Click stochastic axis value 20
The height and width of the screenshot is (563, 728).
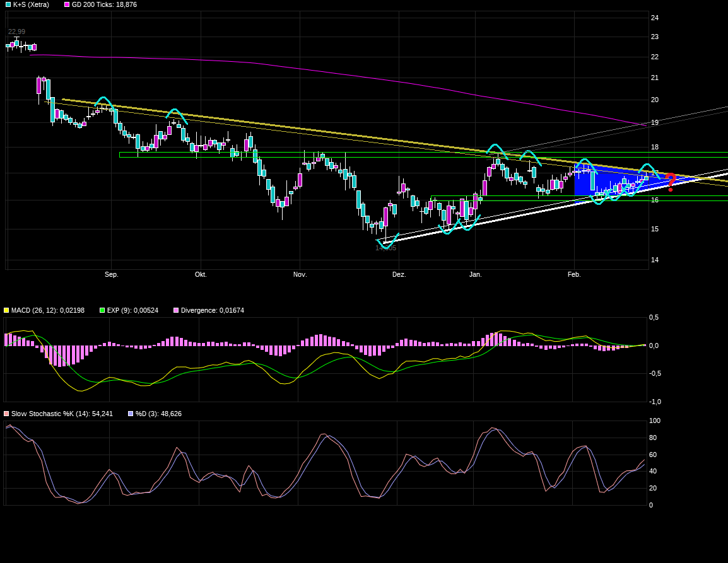[x=653, y=488]
